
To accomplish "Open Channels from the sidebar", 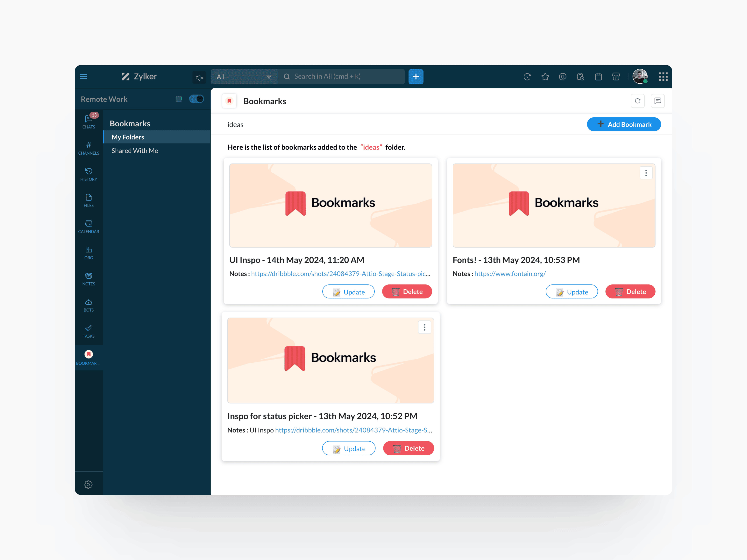I will click(x=89, y=148).
